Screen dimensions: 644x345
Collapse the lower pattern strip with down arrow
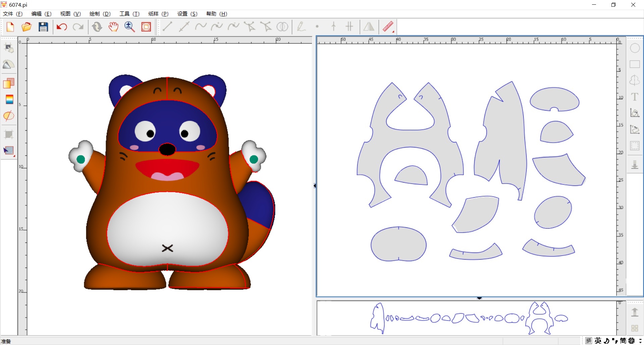click(479, 298)
